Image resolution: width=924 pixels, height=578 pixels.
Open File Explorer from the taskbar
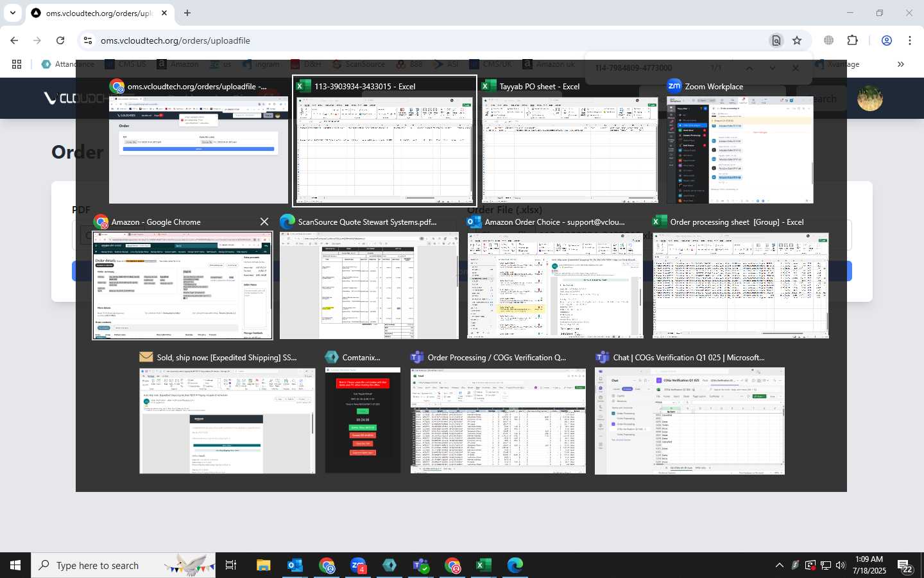[x=264, y=565]
